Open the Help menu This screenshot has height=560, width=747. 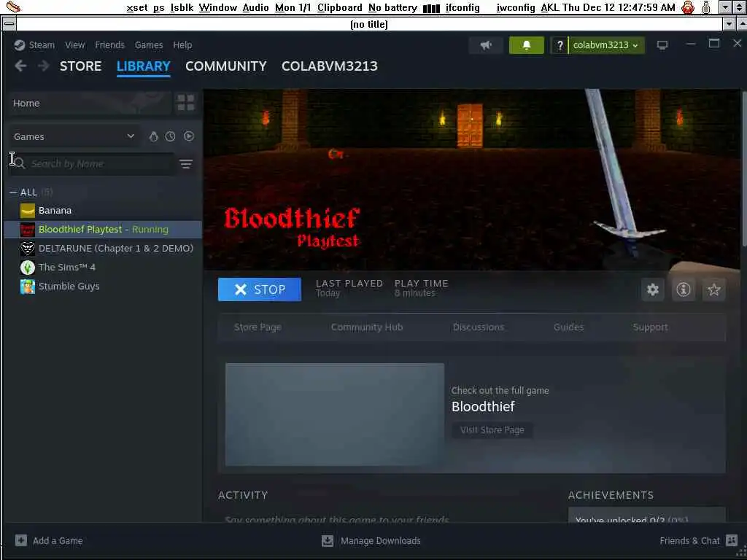coord(182,45)
